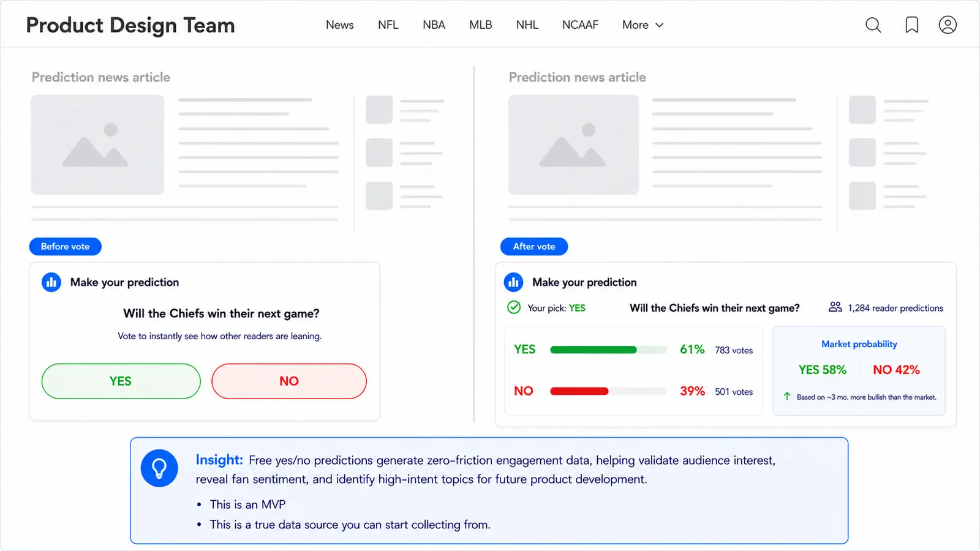Expand the More dropdown in navigation
Viewport: 980px width, 551px height.
[x=643, y=25]
